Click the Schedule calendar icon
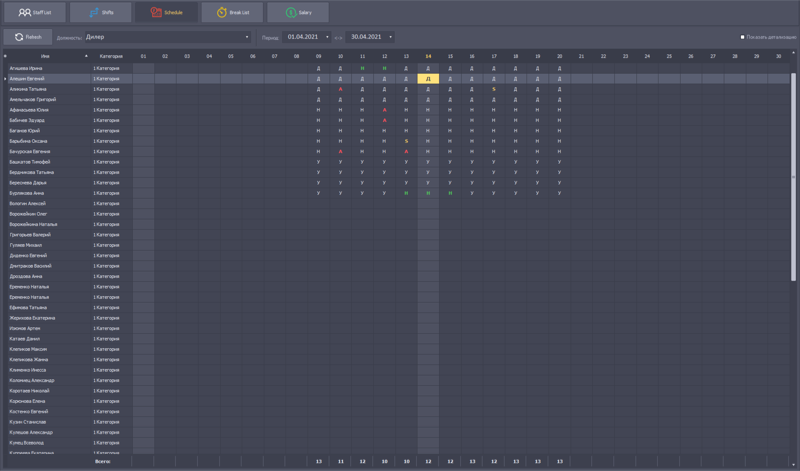800x471 pixels. coord(156,13)
